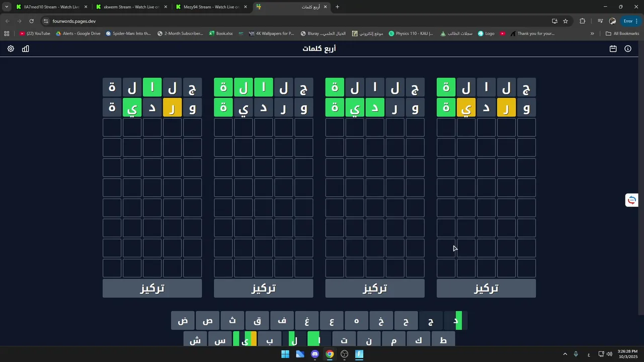
Task: Open the game info help icon
Action: pyautogui.click(x=628, y=49)
